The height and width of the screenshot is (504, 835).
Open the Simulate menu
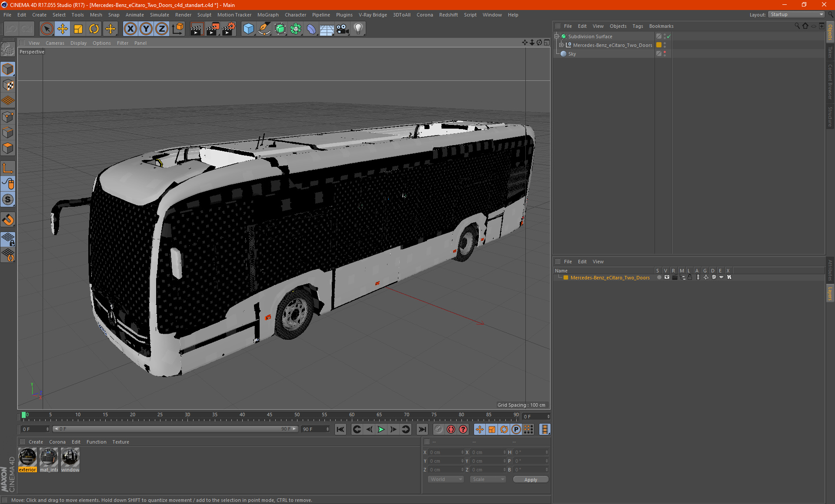[x=160, y=15]
